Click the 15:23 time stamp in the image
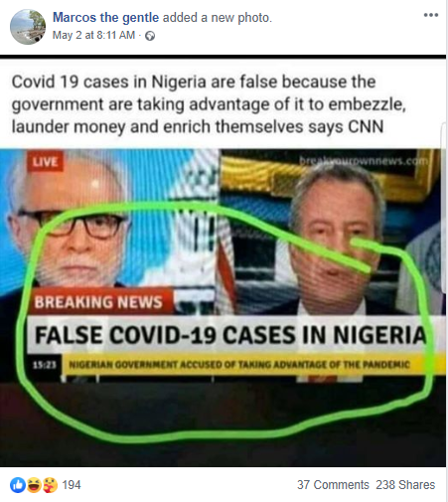The height and width of the screenshot is (502, 448). (x=45, y=365)
